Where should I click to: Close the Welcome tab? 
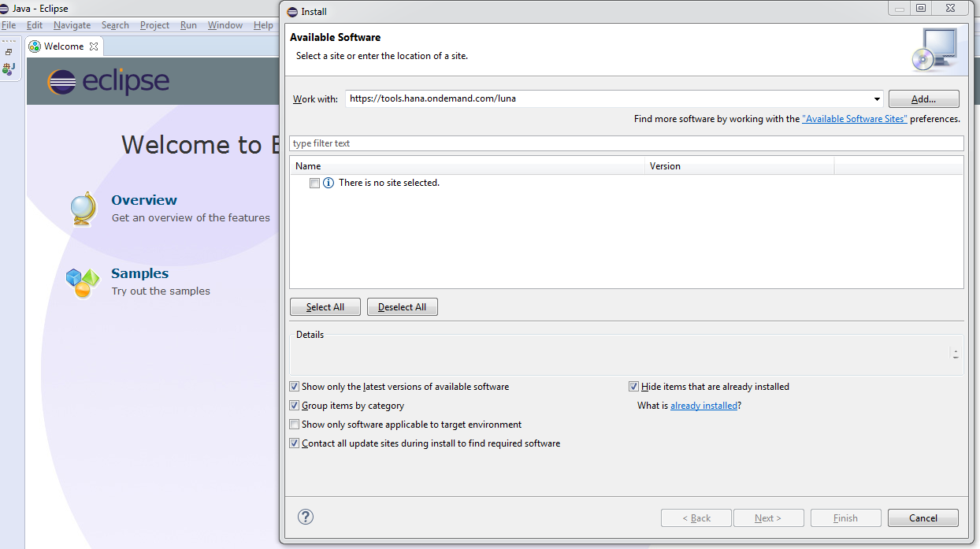94,46
